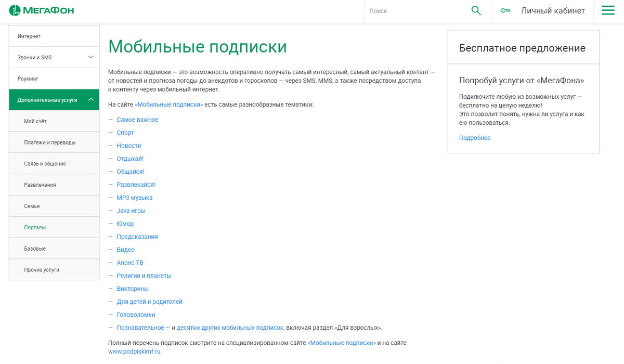Click the key icon beside Личный кабинет
The height and width of the screenshot is (364, 624).
(x=505, y=11)
